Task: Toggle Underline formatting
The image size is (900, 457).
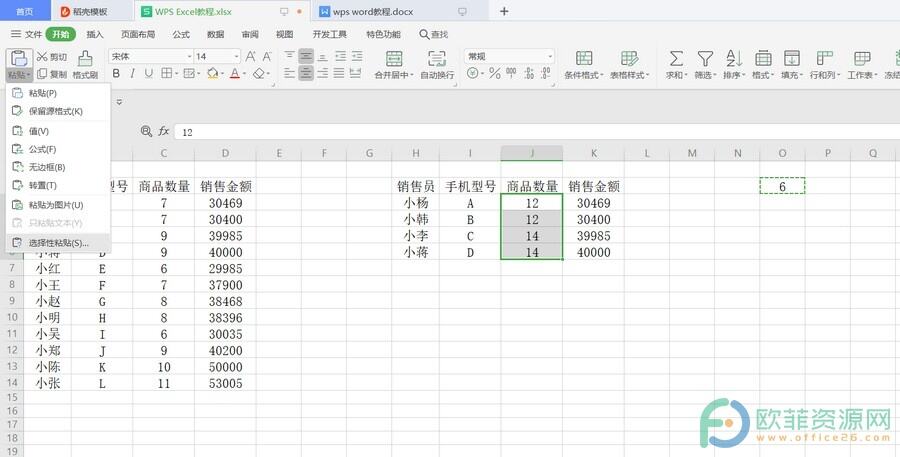Action: click(x=149, y=73)
